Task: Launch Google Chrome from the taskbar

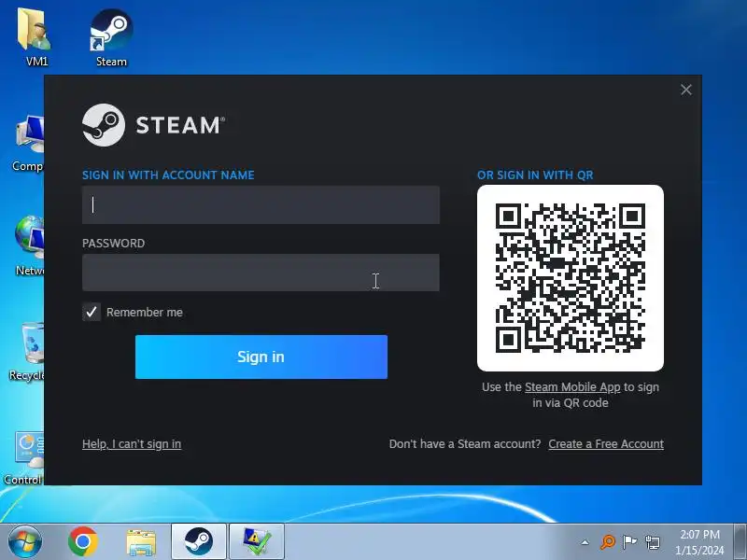Action: pyautogui.click(x=83, y=541)
